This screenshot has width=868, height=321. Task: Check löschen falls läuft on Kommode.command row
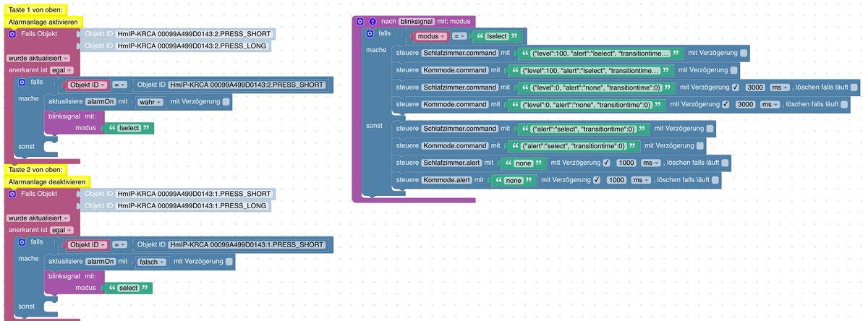[x=843, y=106]
